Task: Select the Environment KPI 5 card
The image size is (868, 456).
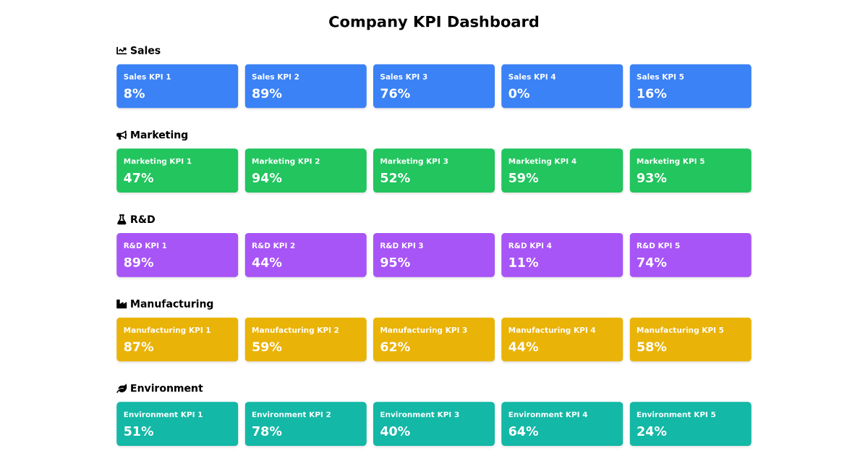Action: (x=690, y=424)
